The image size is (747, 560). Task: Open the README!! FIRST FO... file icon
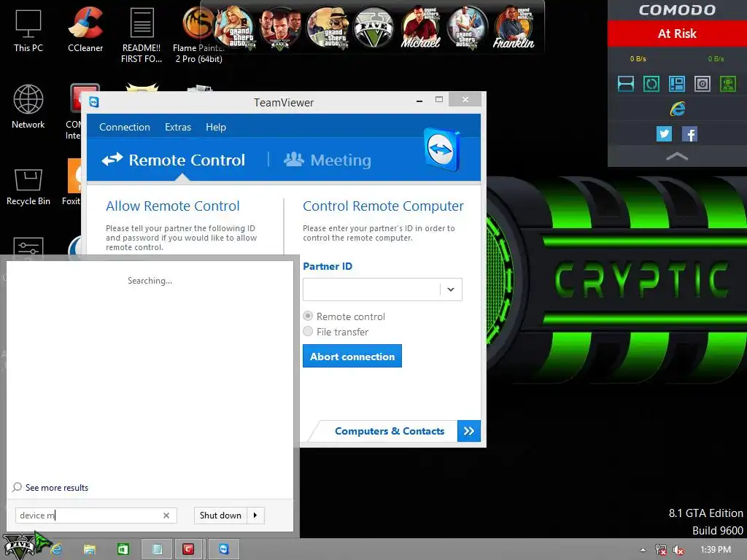tap(142, 35)
